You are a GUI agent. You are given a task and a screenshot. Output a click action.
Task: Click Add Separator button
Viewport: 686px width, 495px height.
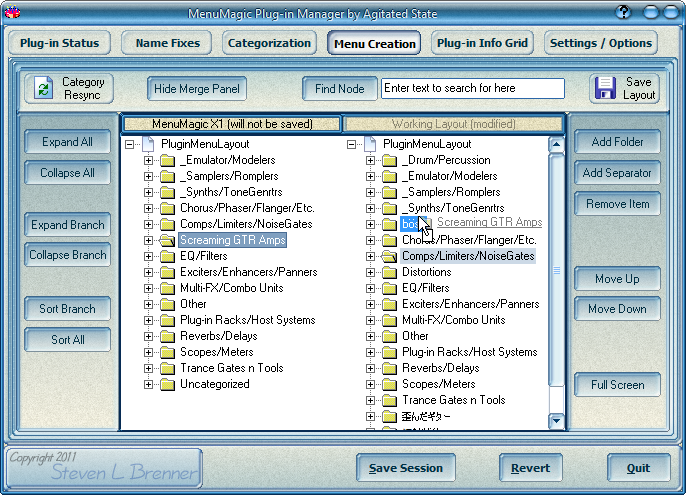click(617, 173)
